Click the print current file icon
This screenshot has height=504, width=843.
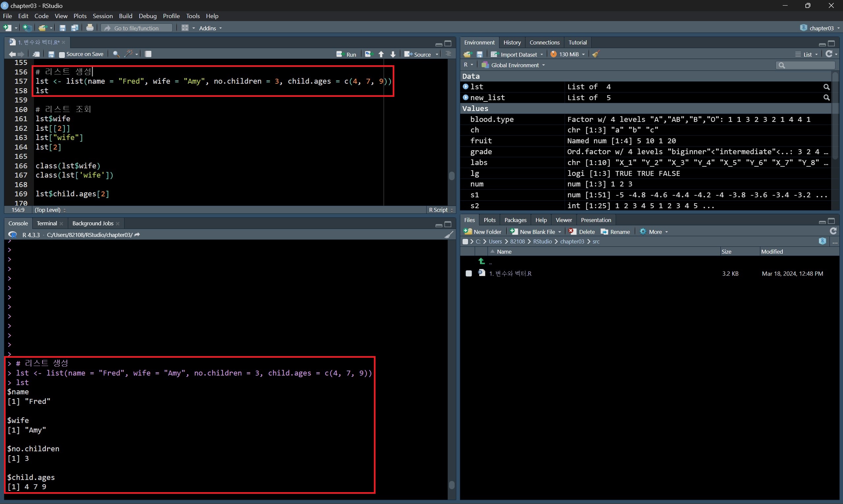(90, 28)
